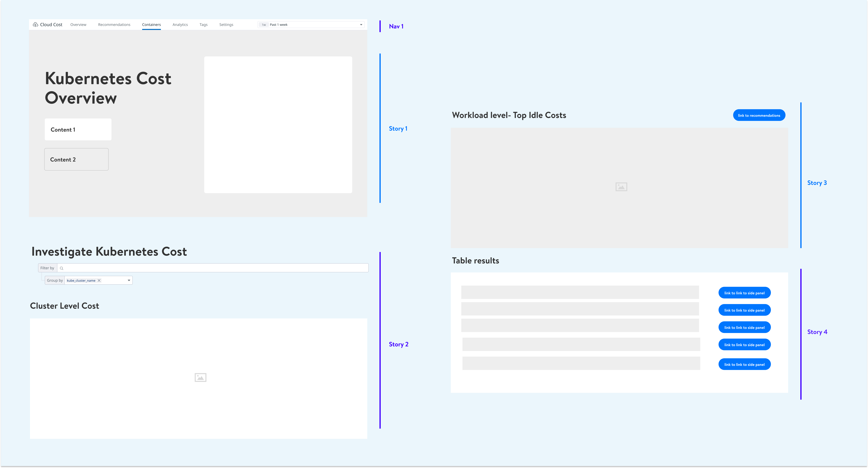
Task: Select the Containers tab
Action: [x=151, y=25]
